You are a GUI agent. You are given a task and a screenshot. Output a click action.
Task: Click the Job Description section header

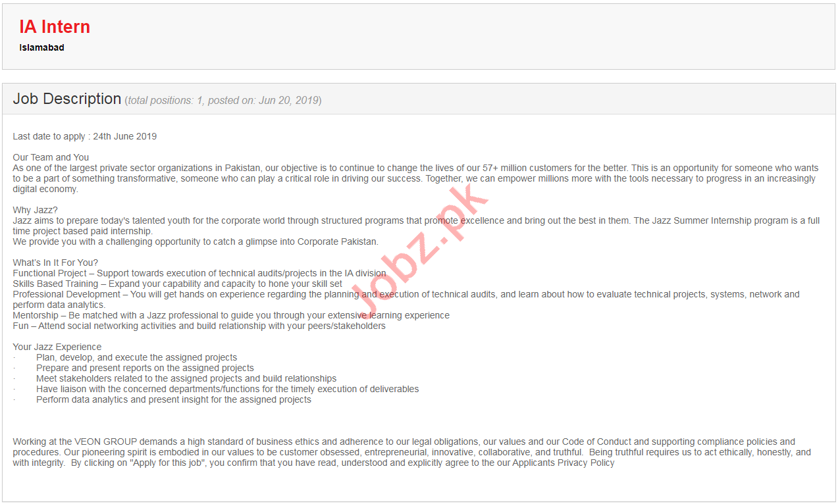67,99
